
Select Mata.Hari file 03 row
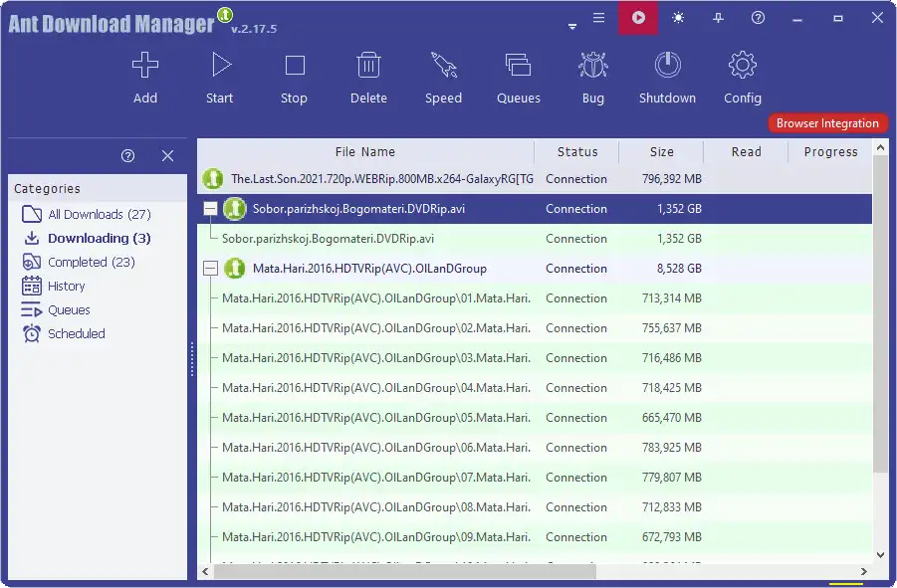[x=535, y=358]
